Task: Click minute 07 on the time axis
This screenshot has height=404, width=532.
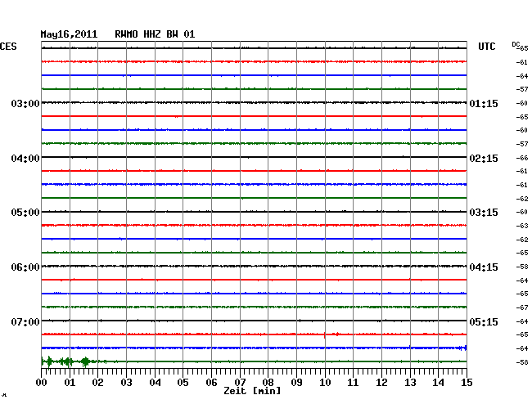Action: [x=240, y=382]
